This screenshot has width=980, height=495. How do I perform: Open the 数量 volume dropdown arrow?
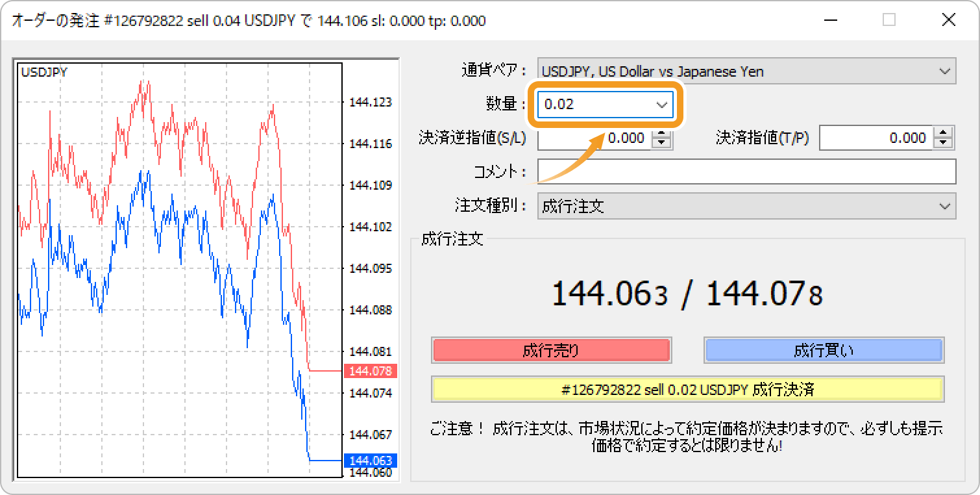click(662, 104)
